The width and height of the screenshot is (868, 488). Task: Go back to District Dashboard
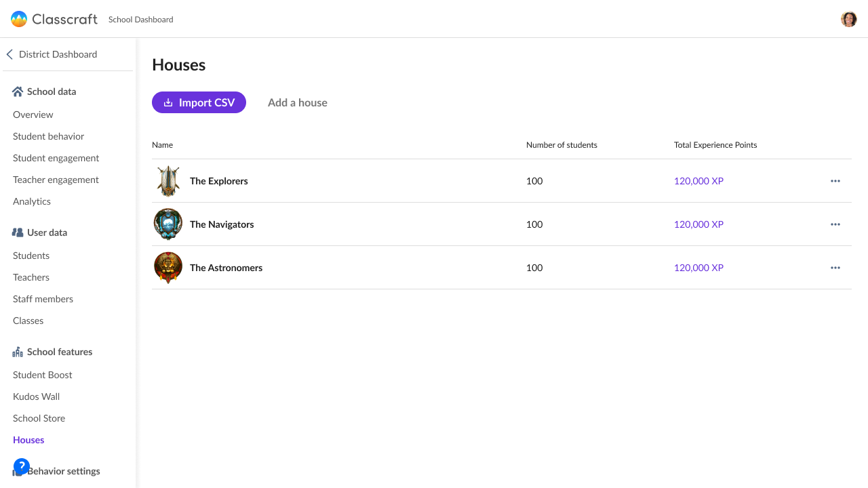(52, 54)
